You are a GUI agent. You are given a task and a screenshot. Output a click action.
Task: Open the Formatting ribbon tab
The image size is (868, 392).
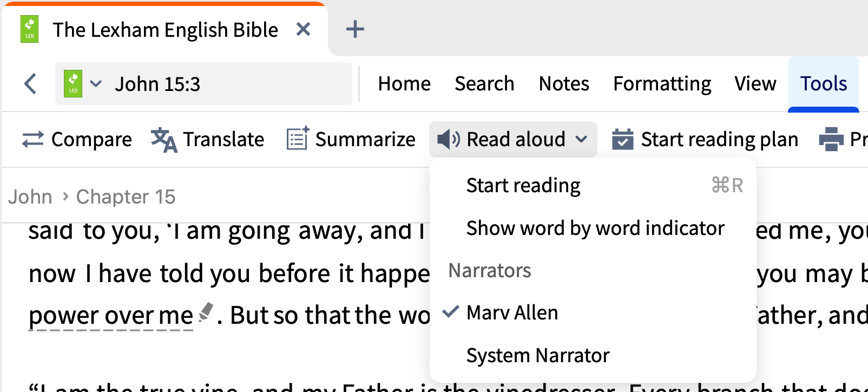[662, 84]
